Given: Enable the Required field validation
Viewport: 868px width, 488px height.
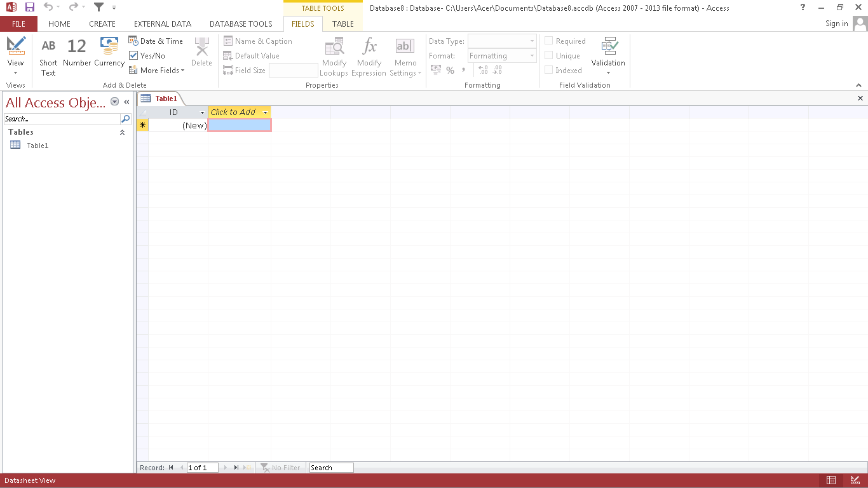Looking at the screenshot, I should (x=548, y=41).
